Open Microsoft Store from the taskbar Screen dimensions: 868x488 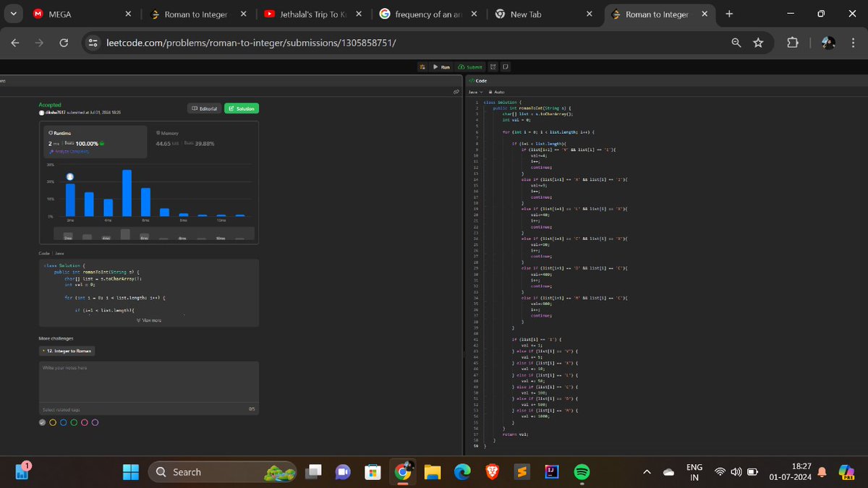(372, 472)
